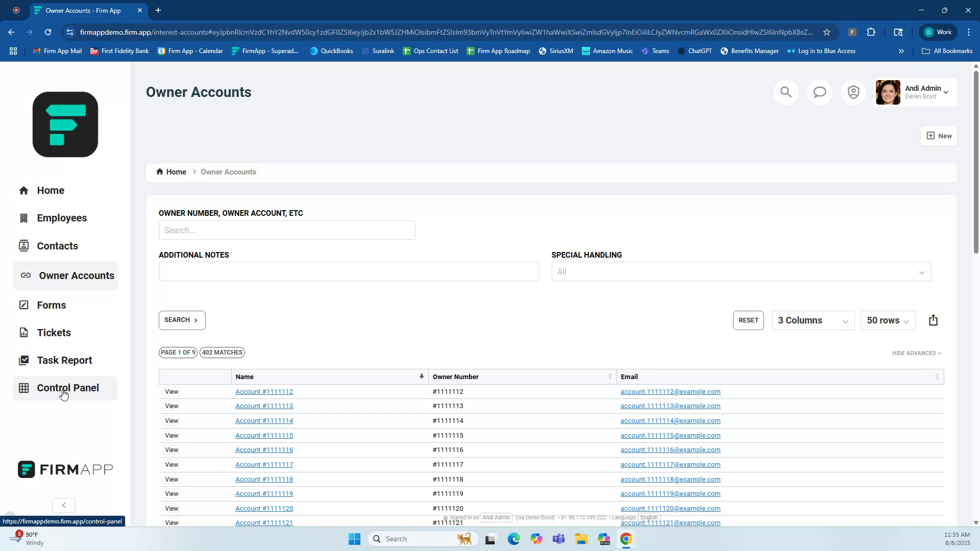Navigate to the Employees section
Viewport: 980px width, 551px height.
62,218
